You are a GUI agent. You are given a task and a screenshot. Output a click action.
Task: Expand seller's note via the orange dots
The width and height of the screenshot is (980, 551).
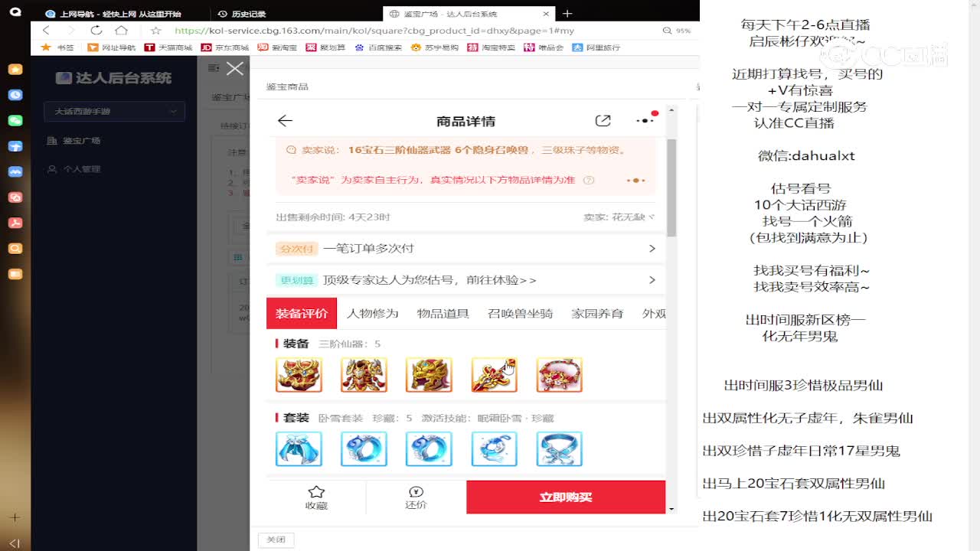tap(635, 181)
